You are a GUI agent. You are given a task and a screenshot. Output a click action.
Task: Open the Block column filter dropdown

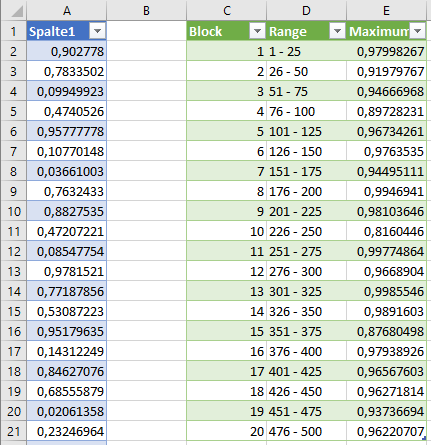coord(257,31)
